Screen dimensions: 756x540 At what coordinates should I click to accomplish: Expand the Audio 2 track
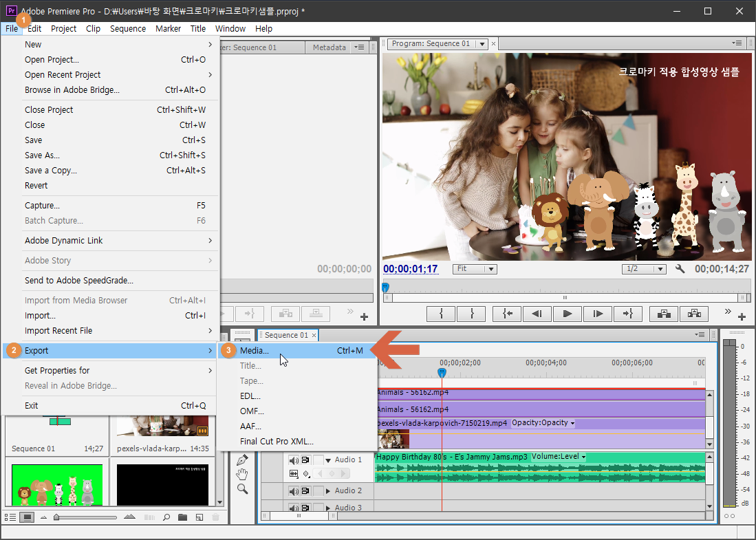[328, 491]
